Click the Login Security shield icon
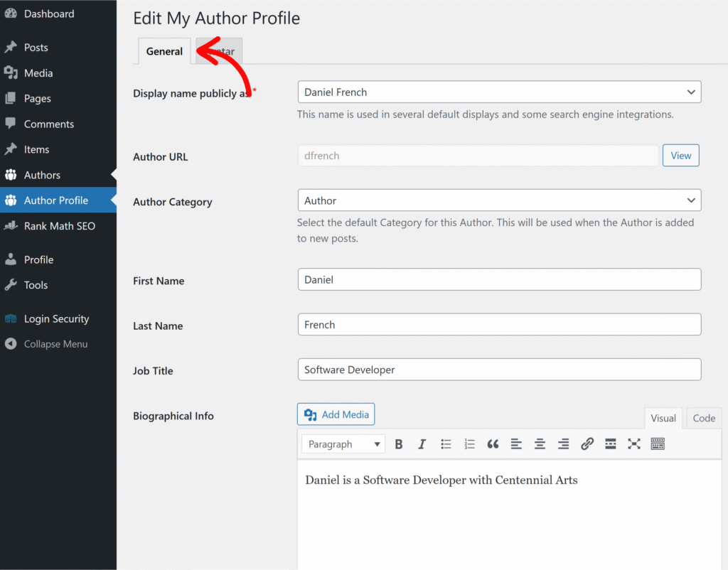The image size is (728, 570). click(x=11, y=318)
